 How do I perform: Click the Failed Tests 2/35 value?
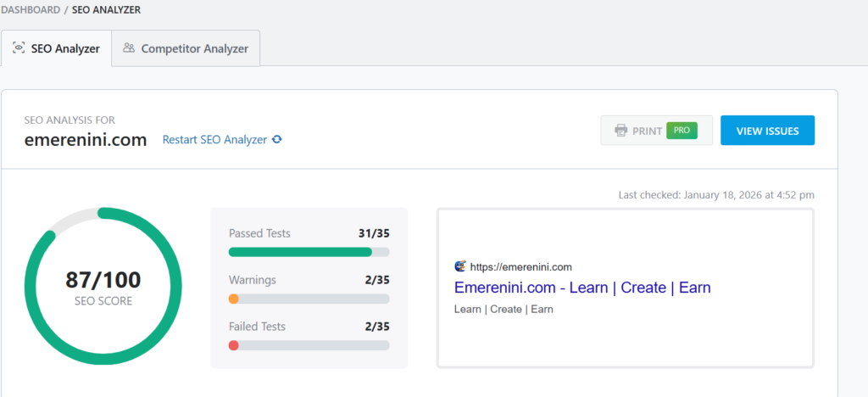tap(377, 327)
